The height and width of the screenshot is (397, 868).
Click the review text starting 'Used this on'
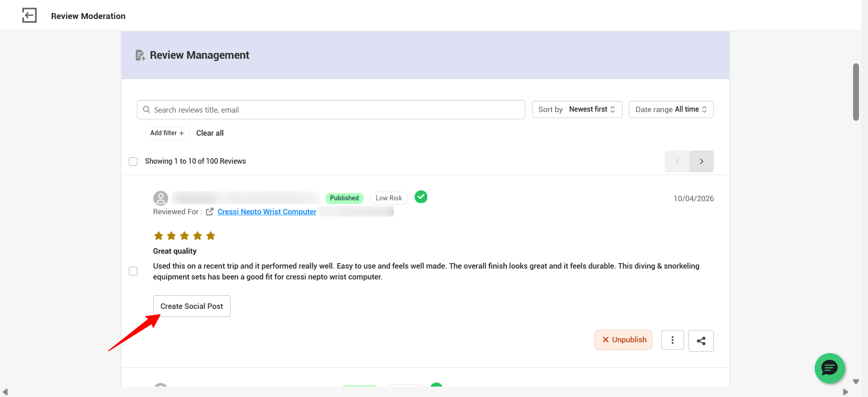(426, 271)
